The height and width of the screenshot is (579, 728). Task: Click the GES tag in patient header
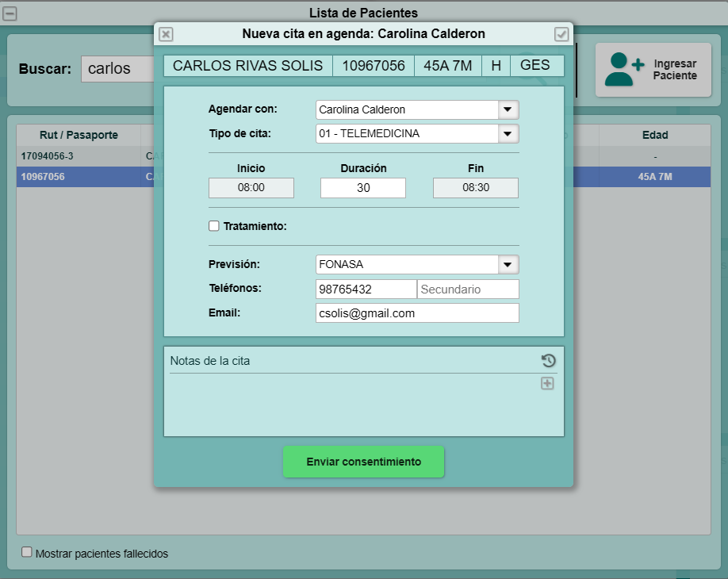pyautogui.click(x=537, y=66)
